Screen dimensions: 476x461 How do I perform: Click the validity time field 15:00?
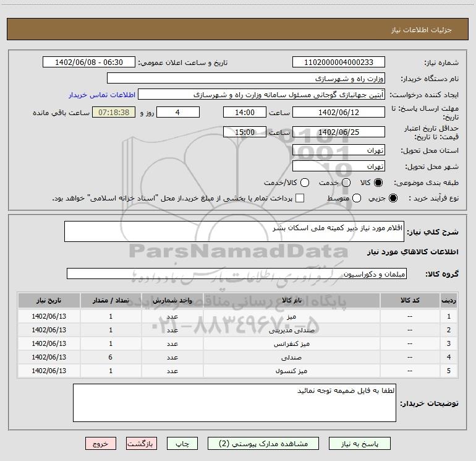245,132
